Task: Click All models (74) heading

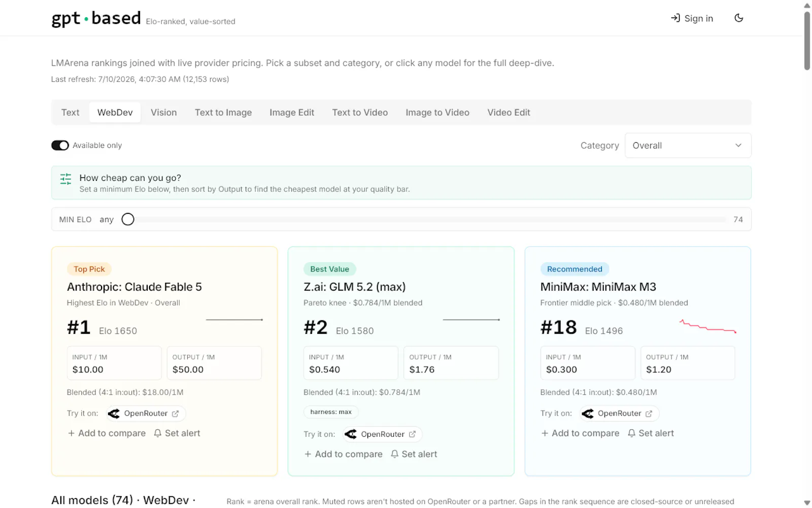Action: coord(123,500)
